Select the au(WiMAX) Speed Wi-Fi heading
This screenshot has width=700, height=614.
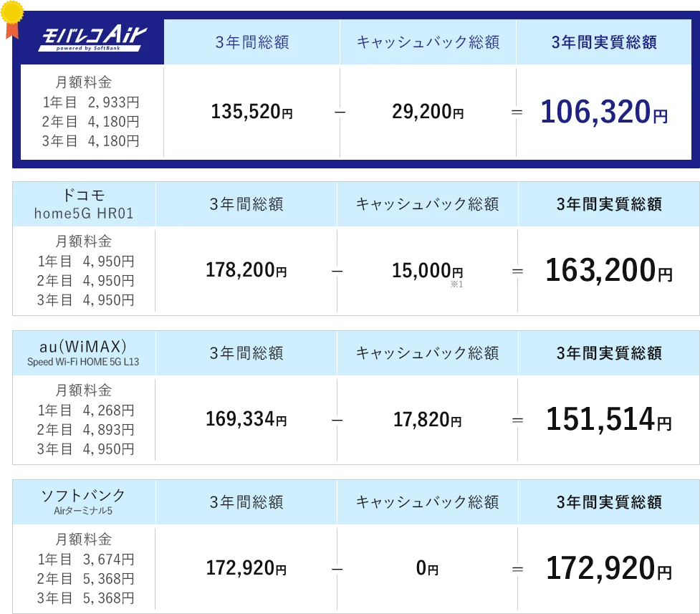(84, 353)
